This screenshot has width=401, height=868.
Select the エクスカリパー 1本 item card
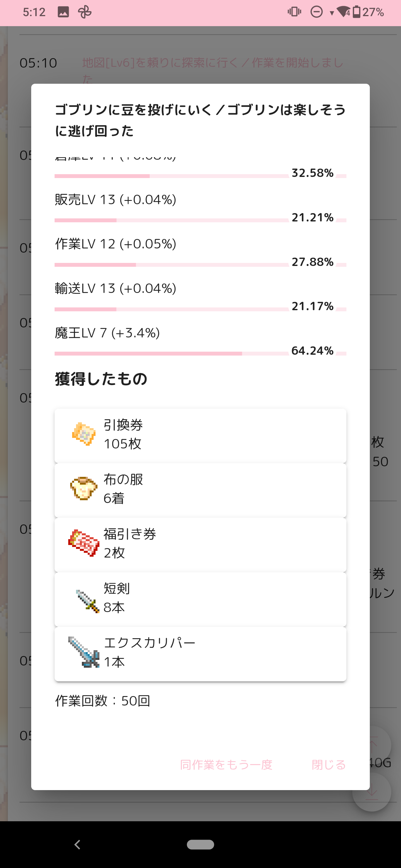(200, 654)
